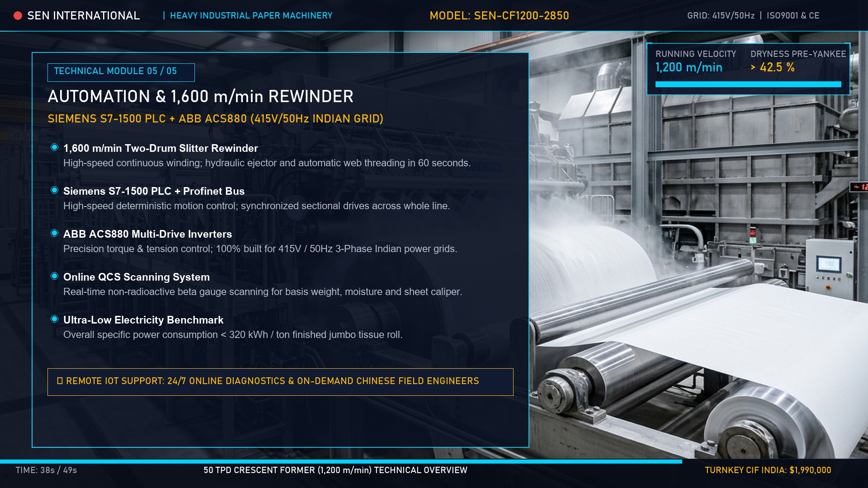Click the red dot beside SEN INTERNATIONAL
This screenshot has width=868, height=488.
coord(18,16)
